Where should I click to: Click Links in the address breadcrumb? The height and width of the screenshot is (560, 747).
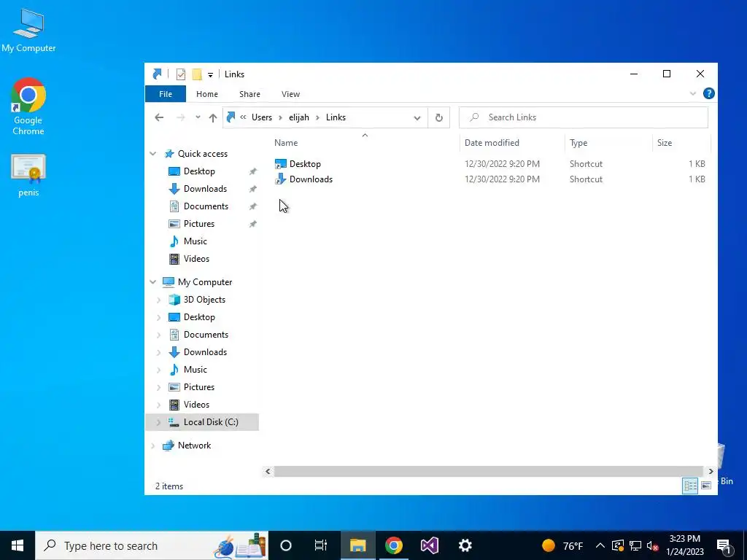(336, 117)
